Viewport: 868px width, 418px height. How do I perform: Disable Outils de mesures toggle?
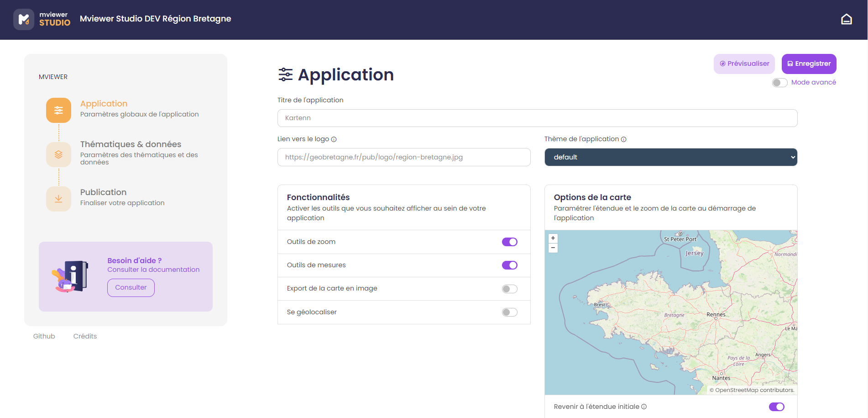point(510,265)
